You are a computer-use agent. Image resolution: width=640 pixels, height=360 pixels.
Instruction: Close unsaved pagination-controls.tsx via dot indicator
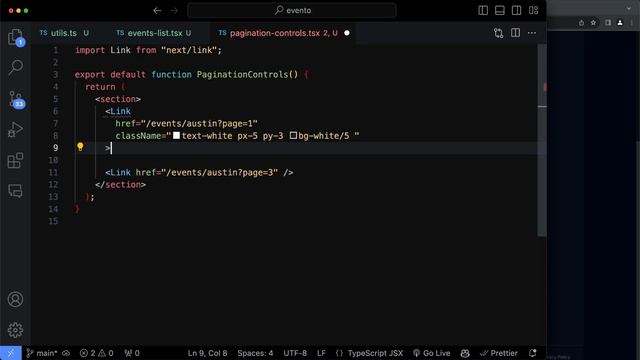click(347, 33)
